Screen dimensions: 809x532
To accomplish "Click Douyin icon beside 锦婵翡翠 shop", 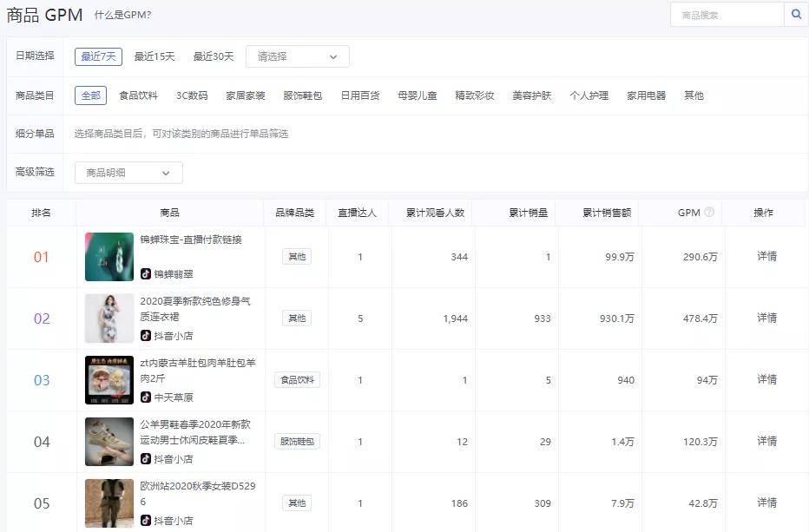I will (x=146, y=274).
